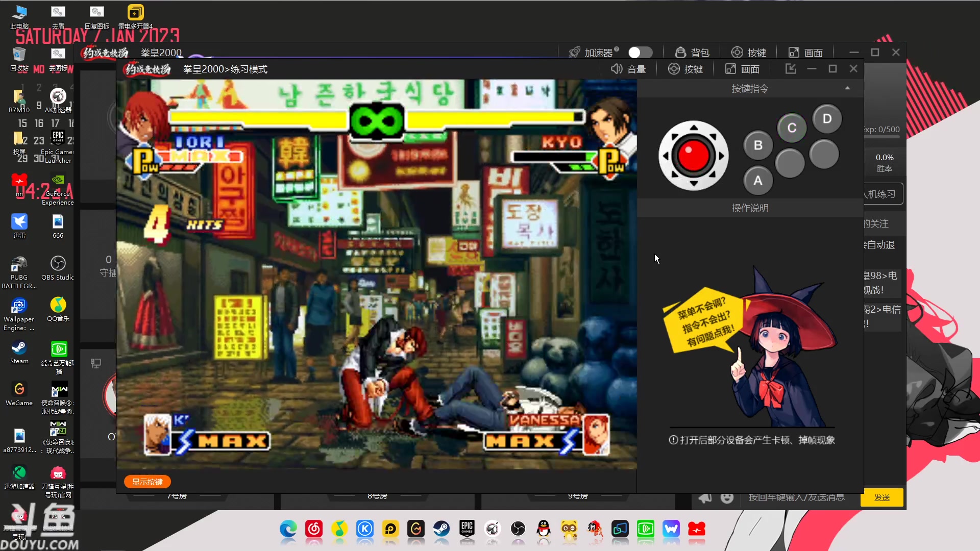The height and width of the screenshot is (551, 980).
Task: Open PUBG BATTLEGROUNDS desktop shortcut
Action: (19, 272)
